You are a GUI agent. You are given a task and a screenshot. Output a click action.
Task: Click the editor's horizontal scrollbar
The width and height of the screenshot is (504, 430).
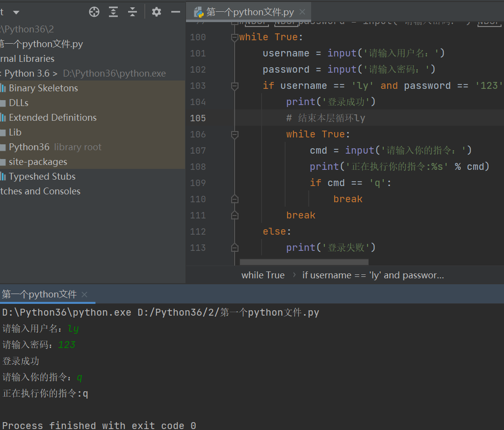(304, 263)
